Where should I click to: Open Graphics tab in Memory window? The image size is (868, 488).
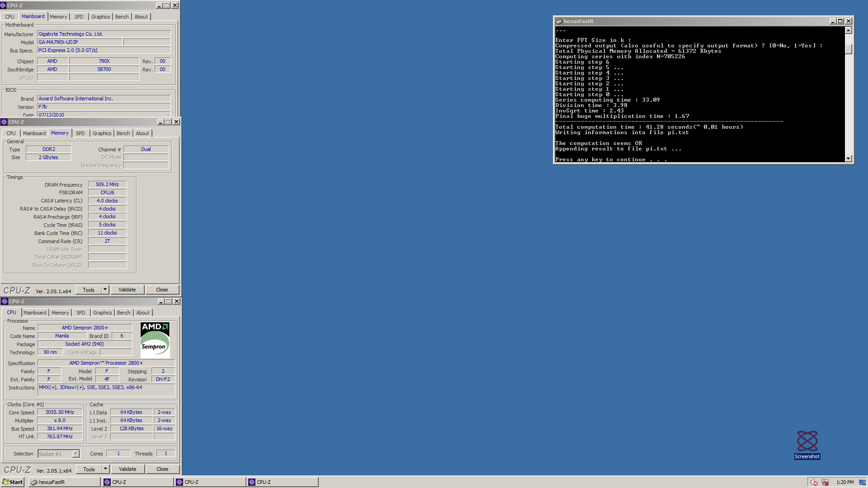[102, 133]
